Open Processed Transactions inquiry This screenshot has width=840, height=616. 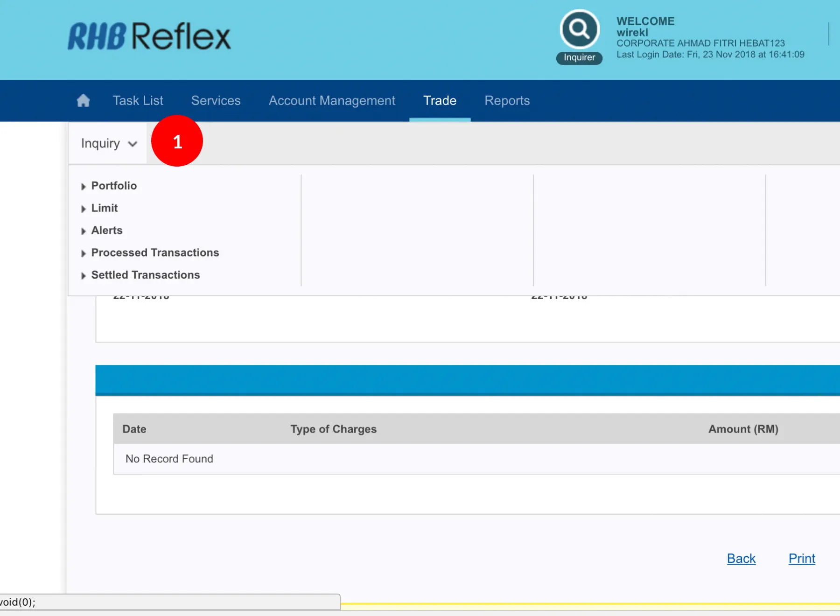tap(155, 252)
